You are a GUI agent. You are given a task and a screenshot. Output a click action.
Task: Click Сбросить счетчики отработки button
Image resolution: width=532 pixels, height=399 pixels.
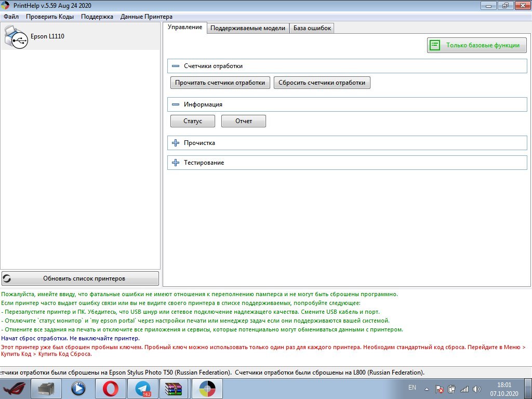pos(322,83)
